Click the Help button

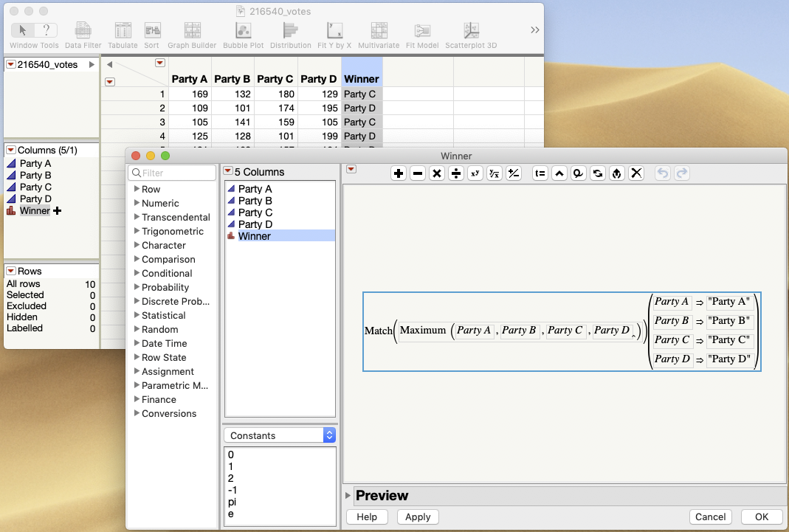(x=367, y=517)
